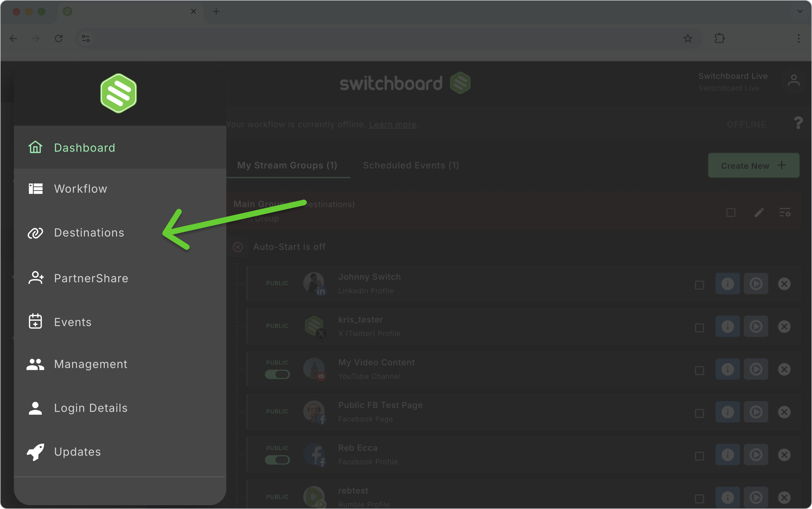Screen dimensions: 812x509
Task: Click the PartnerShare add-person icon
Action: 36,278
